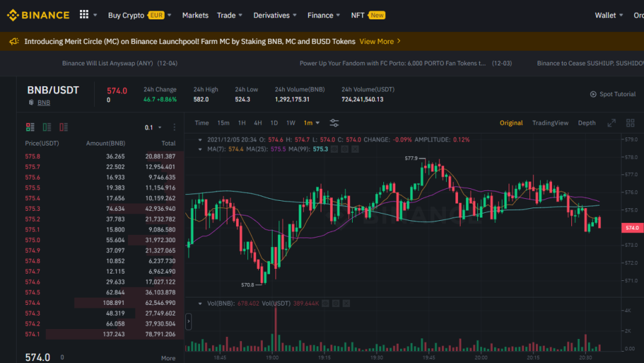644x363 pixels.
Task: Show combined buy and sell order book view
Action: pyautogui.click(x=30, y=127)
